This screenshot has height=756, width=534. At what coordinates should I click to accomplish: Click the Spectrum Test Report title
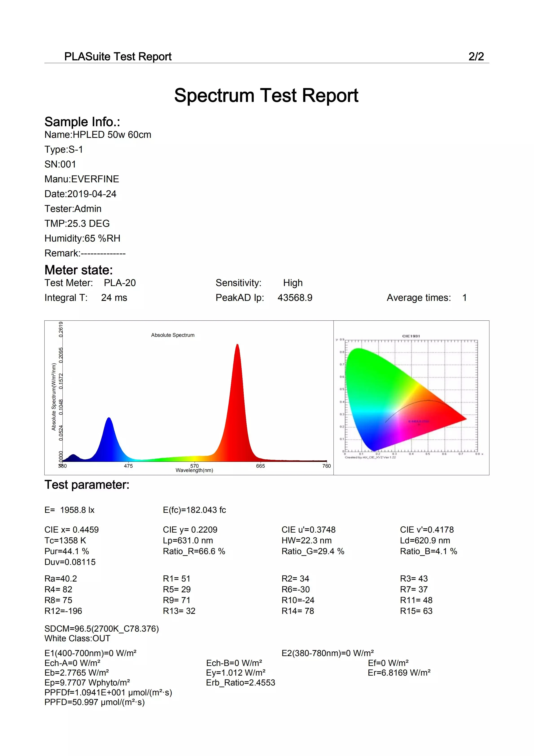(x=266, y=95)
